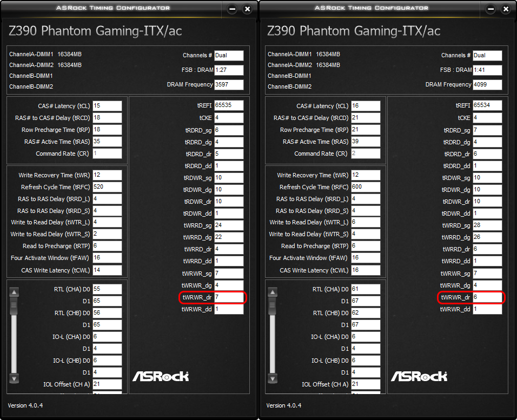Select tFAW field showing 16 in right window
The image size is (517, 420).
tap(366, 258)
